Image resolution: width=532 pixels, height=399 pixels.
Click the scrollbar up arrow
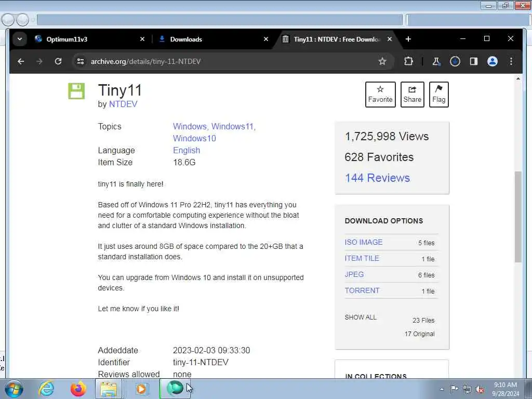(x=518, y=79)
